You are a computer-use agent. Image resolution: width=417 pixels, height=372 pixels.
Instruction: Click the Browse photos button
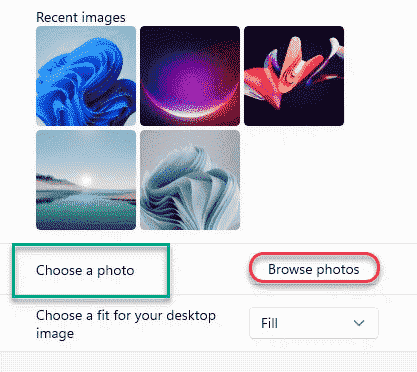[x=314, y=269]
